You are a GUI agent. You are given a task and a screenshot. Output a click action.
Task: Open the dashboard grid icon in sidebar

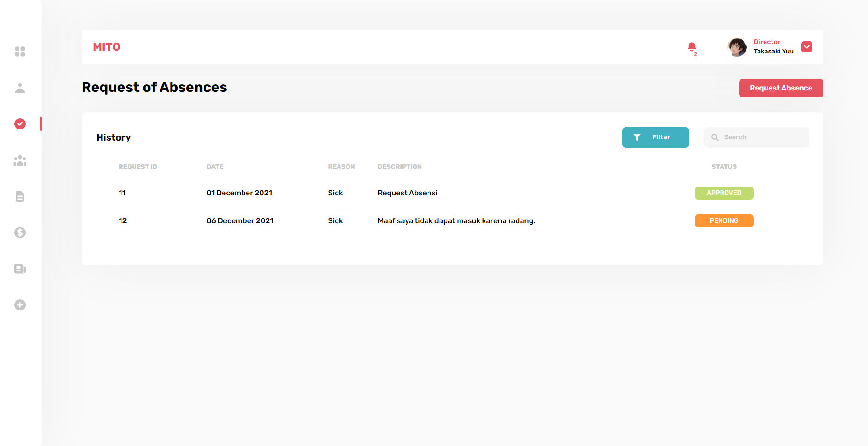(x=20, y=52)
